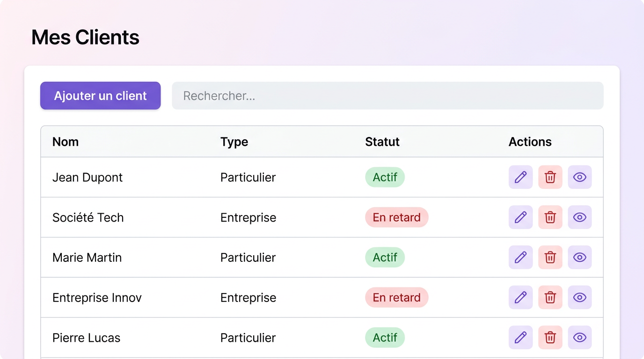The width and height of the screenshot is (644, 359).
Task: Click the Nom column header
Action: [x=66, y=142]
